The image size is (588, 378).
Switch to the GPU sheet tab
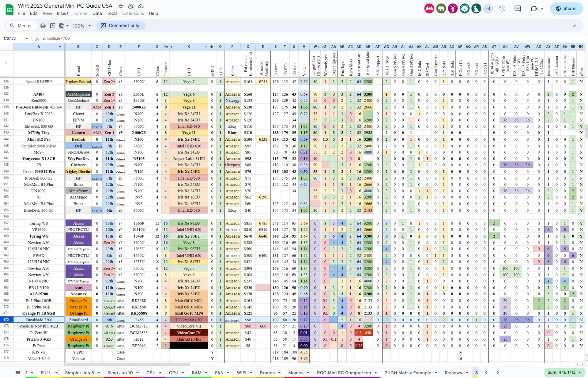coord(174,373)
